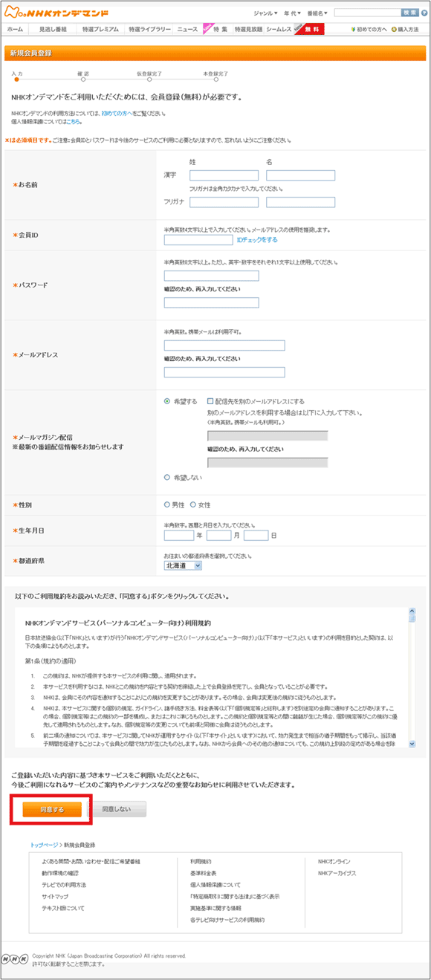Select the 希望しない radio for mail magazine

167,477
